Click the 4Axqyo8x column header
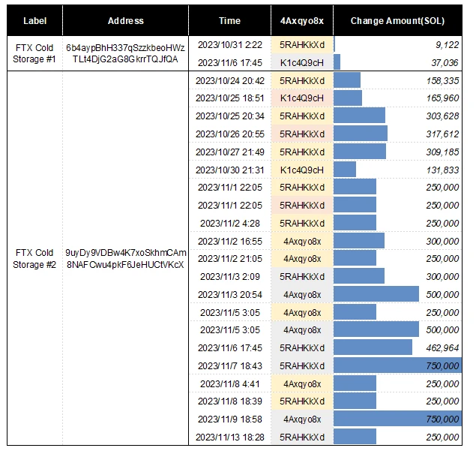Screen dimensions: 476x451 301,21
